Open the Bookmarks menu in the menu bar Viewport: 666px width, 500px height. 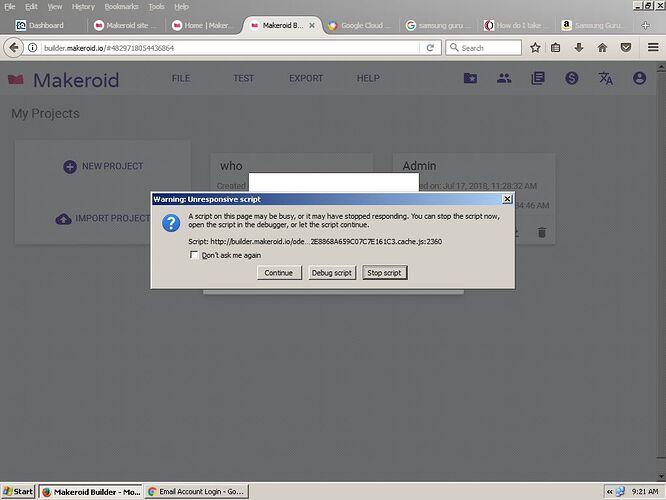(x=121, y=6)
